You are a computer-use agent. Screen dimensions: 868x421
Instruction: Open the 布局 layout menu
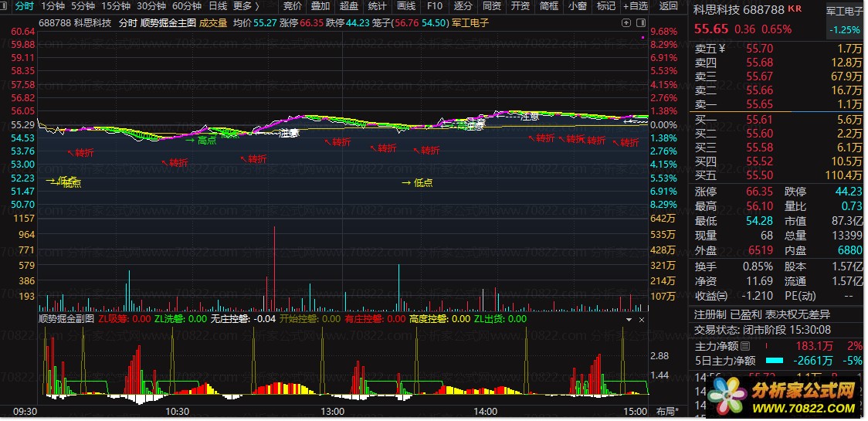tap(668, 412)
